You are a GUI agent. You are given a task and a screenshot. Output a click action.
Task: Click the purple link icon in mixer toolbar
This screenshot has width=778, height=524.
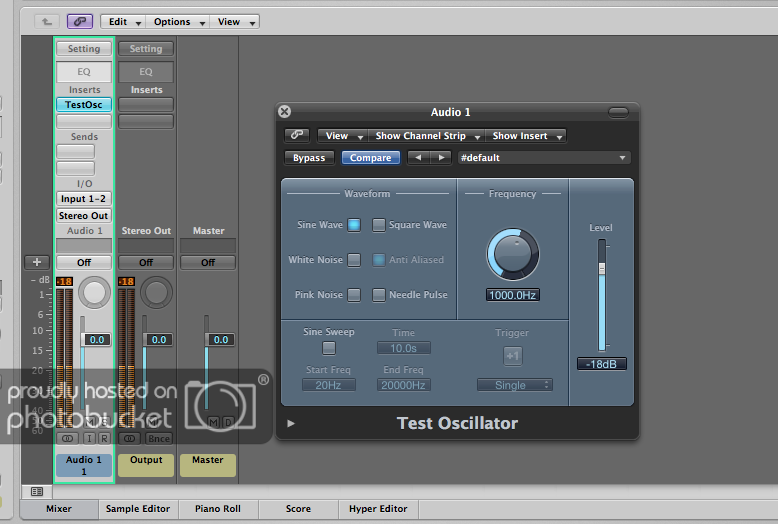point(80,21)
